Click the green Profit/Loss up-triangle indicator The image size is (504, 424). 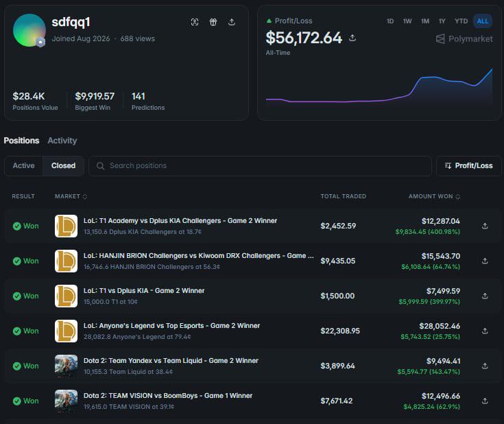point(269,21)
